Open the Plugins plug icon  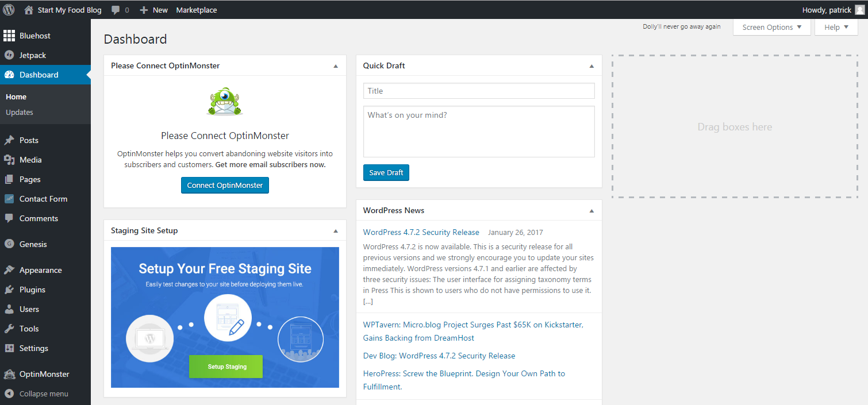(9, 290)
